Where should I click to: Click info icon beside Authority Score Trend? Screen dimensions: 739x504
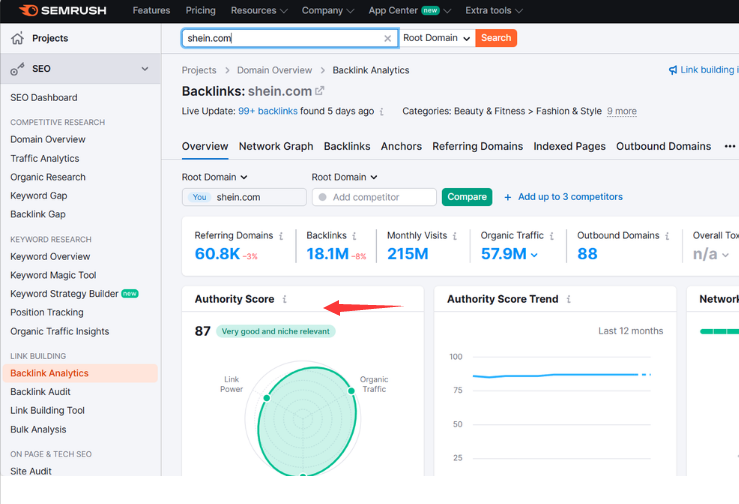tap(569, 299)
